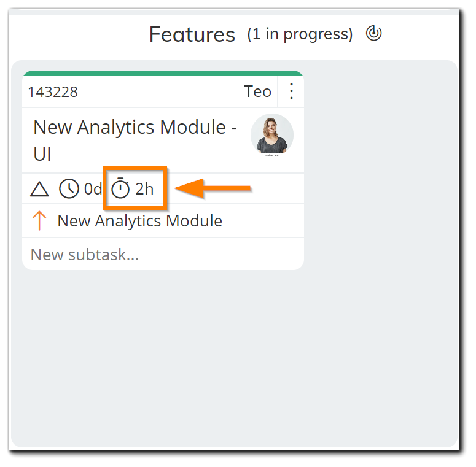Viewport: 476px width, 467px height.
Task: Click the clock icon showing cycle time
Action: coord(69,189)
